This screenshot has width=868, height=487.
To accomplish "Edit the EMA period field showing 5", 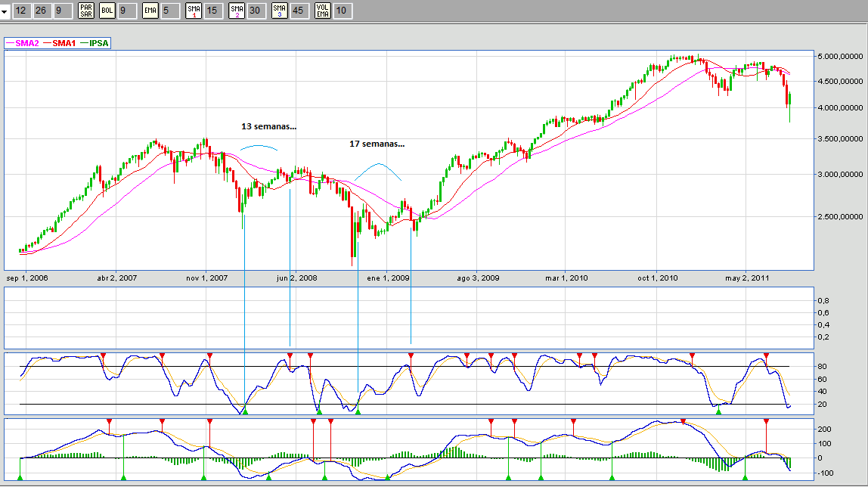I will 171,11.
